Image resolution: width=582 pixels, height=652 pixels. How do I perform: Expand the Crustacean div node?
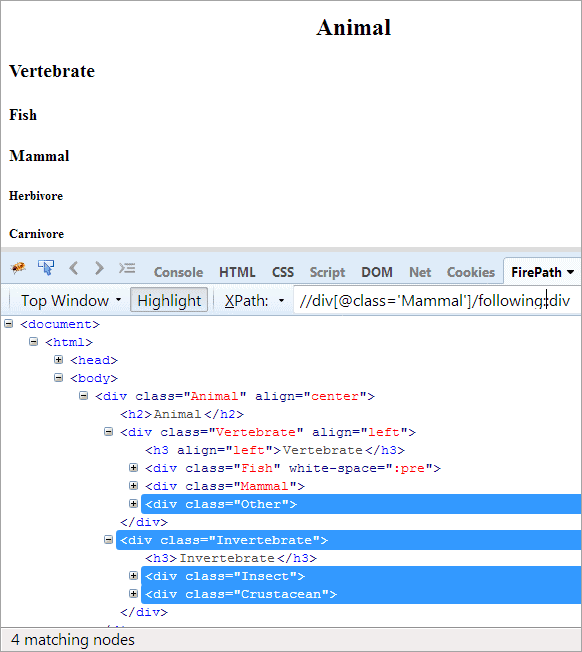point(133,594)
